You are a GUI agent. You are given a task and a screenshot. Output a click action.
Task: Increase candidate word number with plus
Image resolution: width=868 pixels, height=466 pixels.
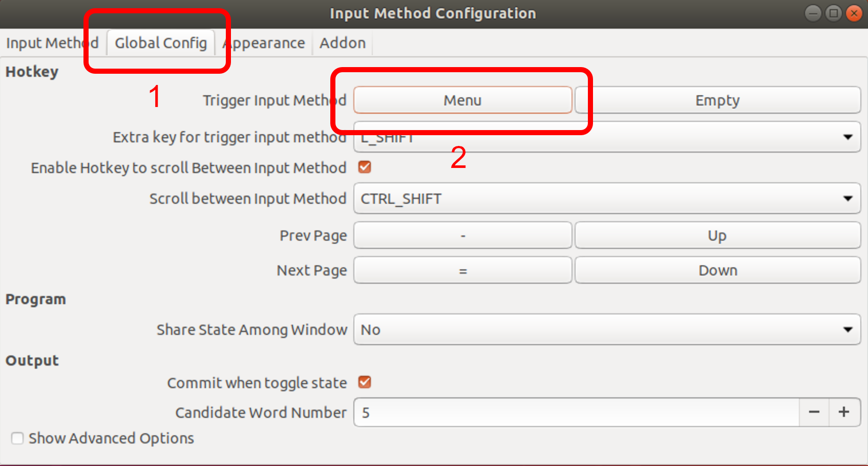pyautogui.click(x=844, y=412)
